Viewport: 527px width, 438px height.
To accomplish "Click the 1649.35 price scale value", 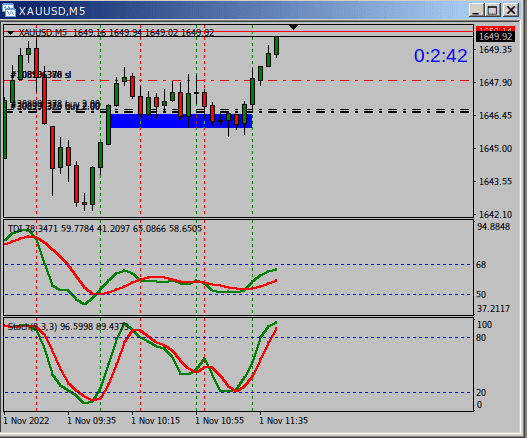I will click(495, 50).
